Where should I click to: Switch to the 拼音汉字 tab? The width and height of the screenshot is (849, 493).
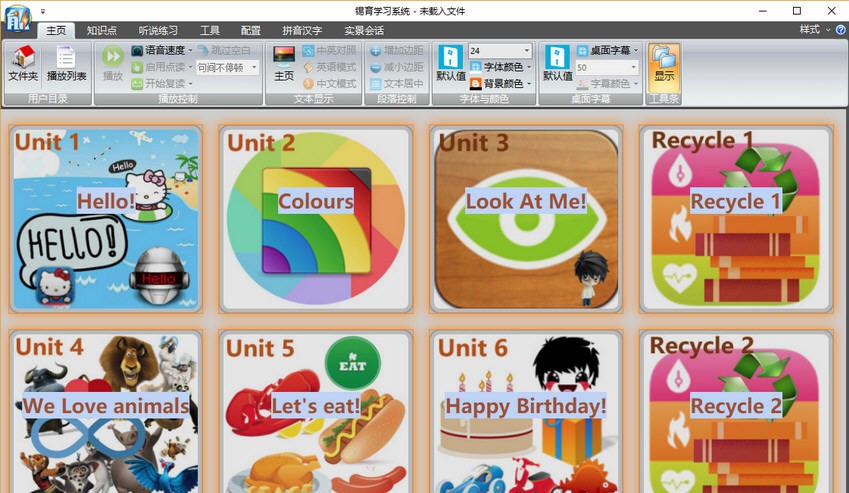pos(302,30)
